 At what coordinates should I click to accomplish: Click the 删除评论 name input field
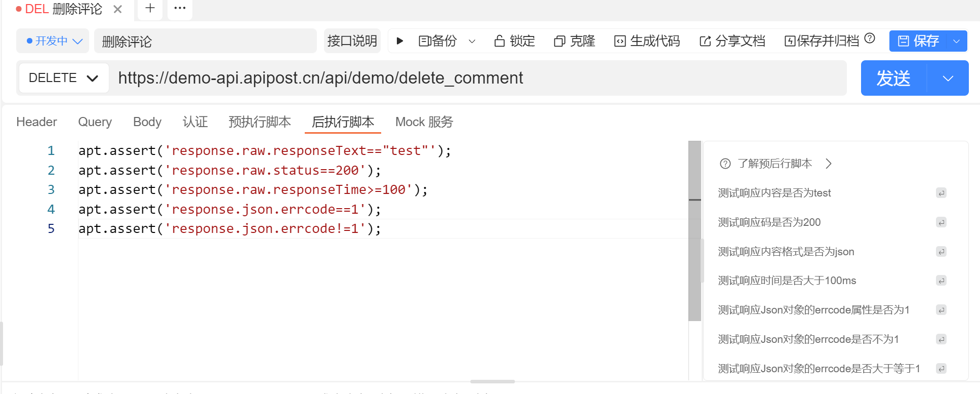[x=206, y=41]
